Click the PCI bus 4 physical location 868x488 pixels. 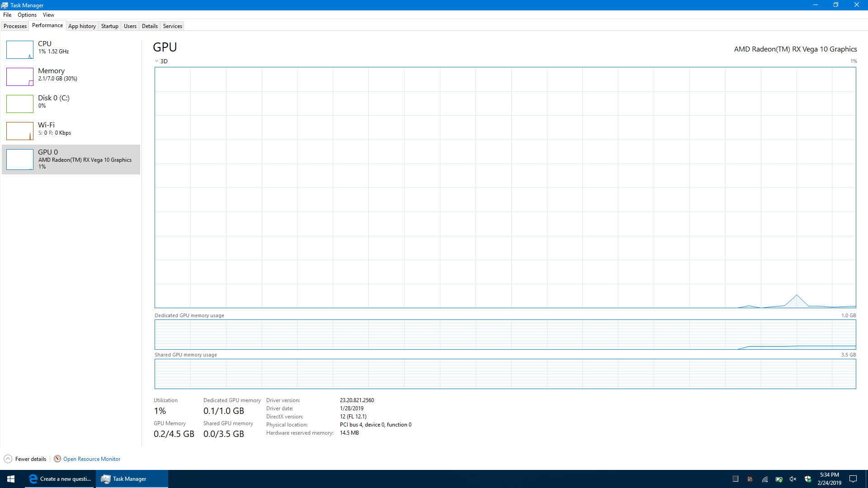pos(376,425)
